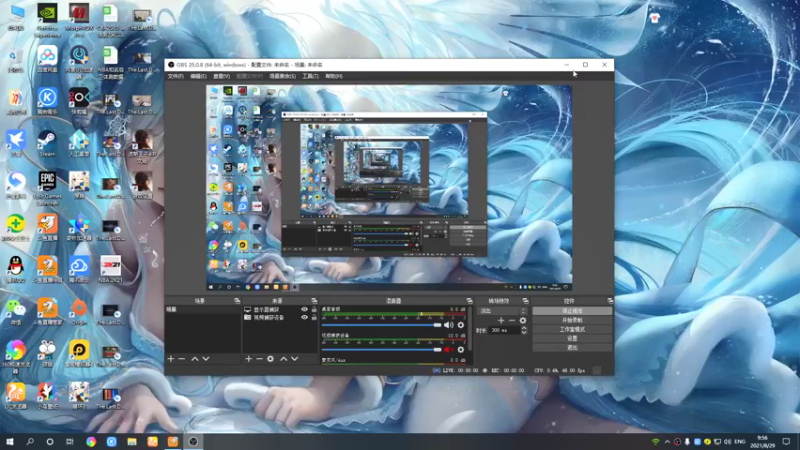The width and height of the screenshot is (800, 450).
Task: Open the View menu in OBS
Action: click(221, 76)
